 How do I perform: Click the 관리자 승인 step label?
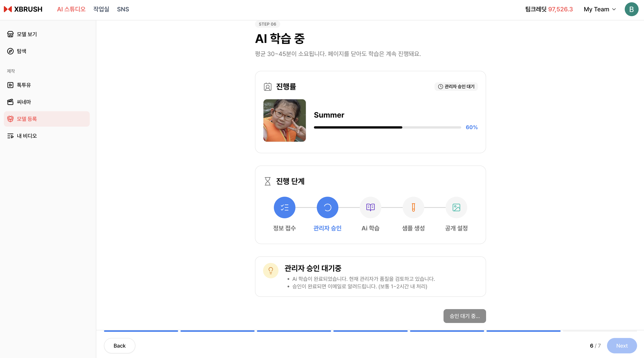tap(328, 228)
